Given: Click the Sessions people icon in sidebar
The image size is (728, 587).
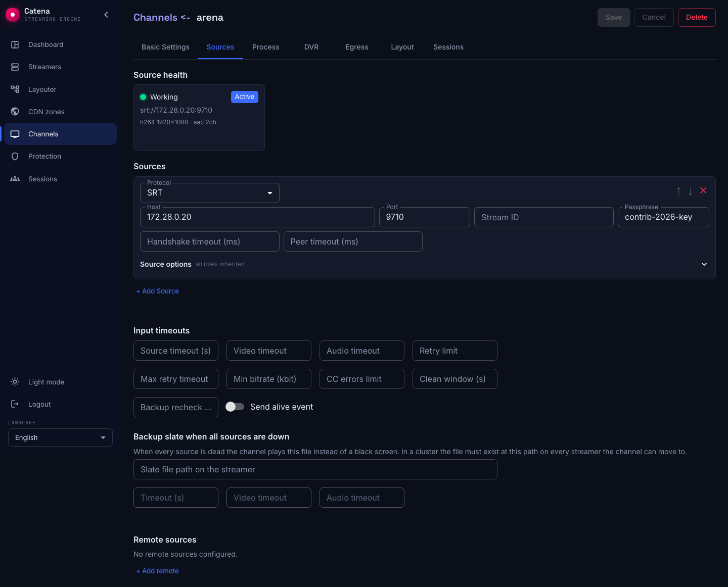Looking at the screenshot, I should point(15,179).
